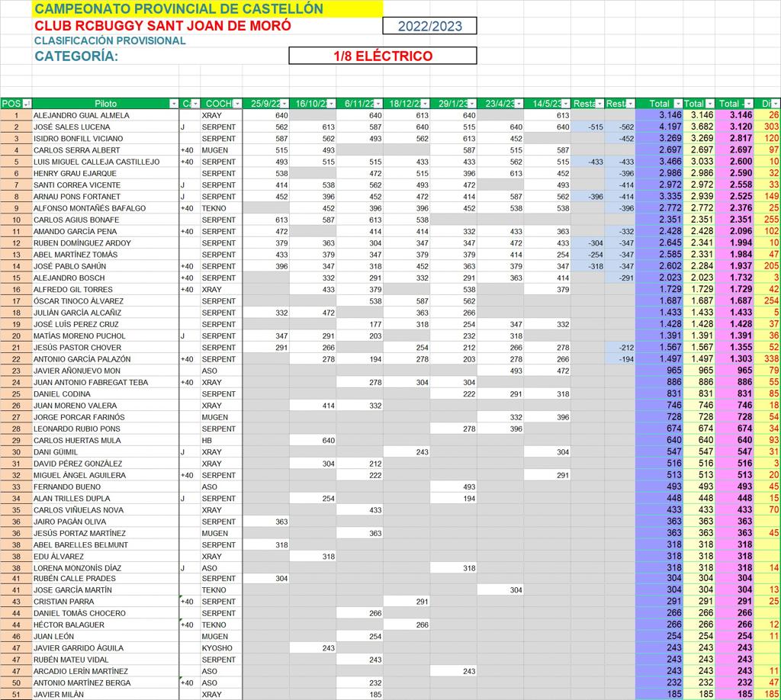Open the Piloto column filter dropdown
Image resolution: width=781 pixels, height=700 pixels.
pos(173,104)
